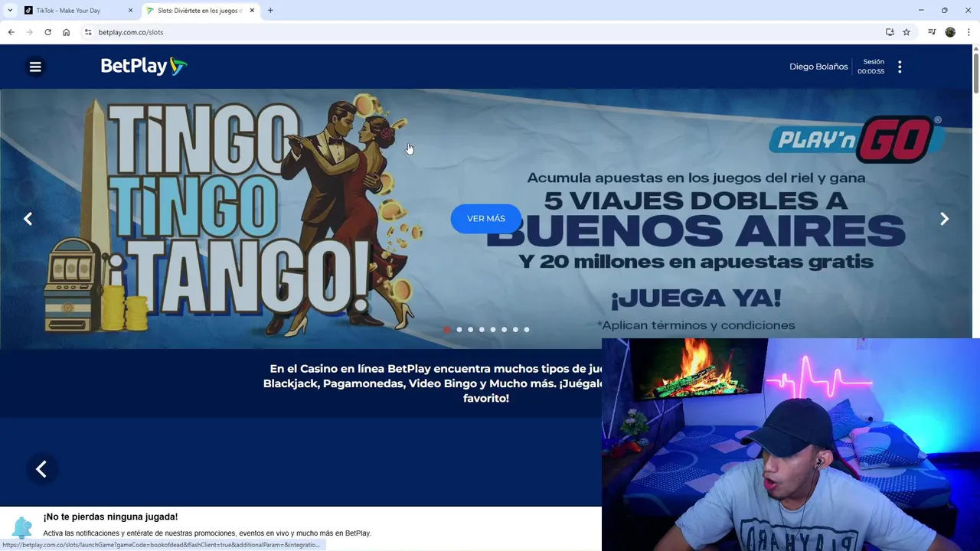
Task: Click the ¡JUEGA YA! banner text
Action: (696, 297)
